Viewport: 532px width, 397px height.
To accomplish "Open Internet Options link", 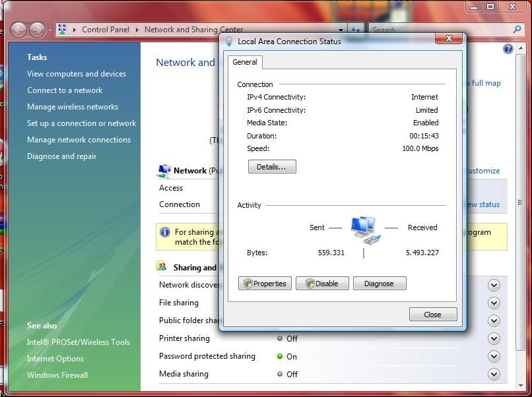I will tap(55, 359).
